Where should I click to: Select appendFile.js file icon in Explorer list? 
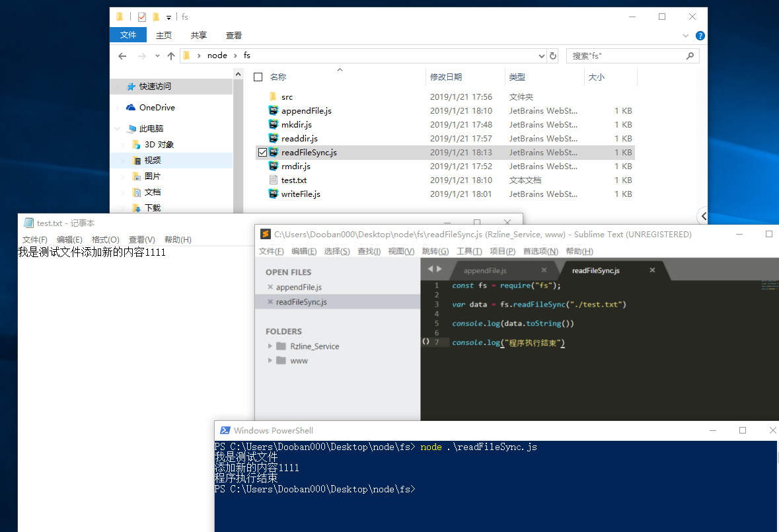(274, 110)
